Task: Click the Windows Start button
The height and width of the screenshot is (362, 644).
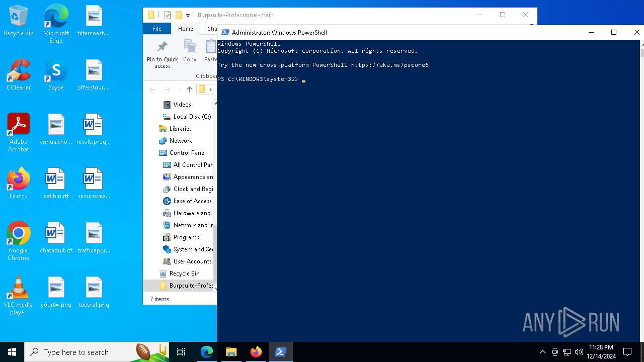Action: pyautogui.click(x=12, y=352)
